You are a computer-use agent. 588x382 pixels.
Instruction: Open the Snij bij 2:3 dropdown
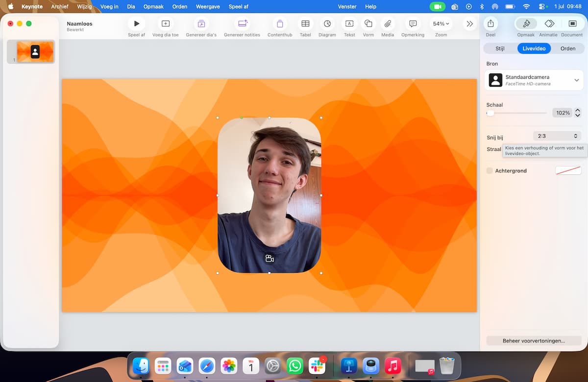557,136
